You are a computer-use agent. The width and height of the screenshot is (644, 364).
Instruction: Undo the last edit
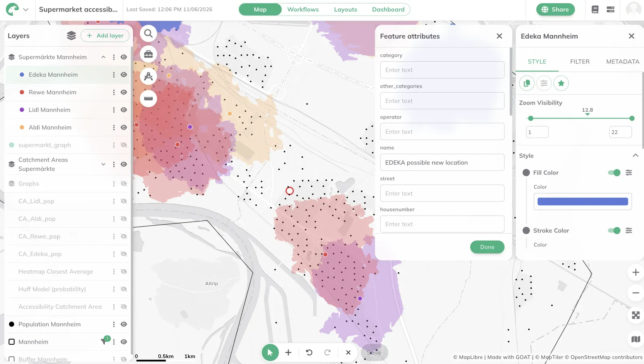309,353
